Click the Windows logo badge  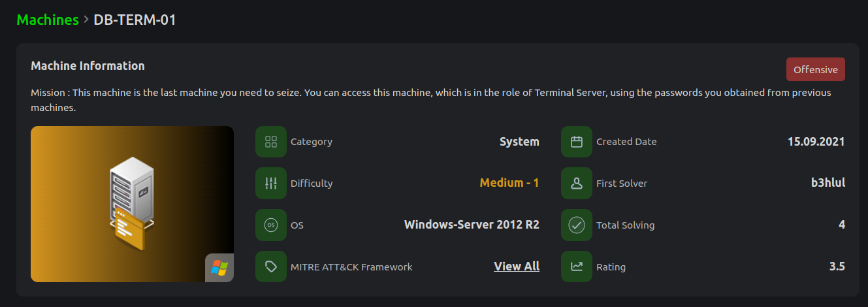(x=219, y=268)
